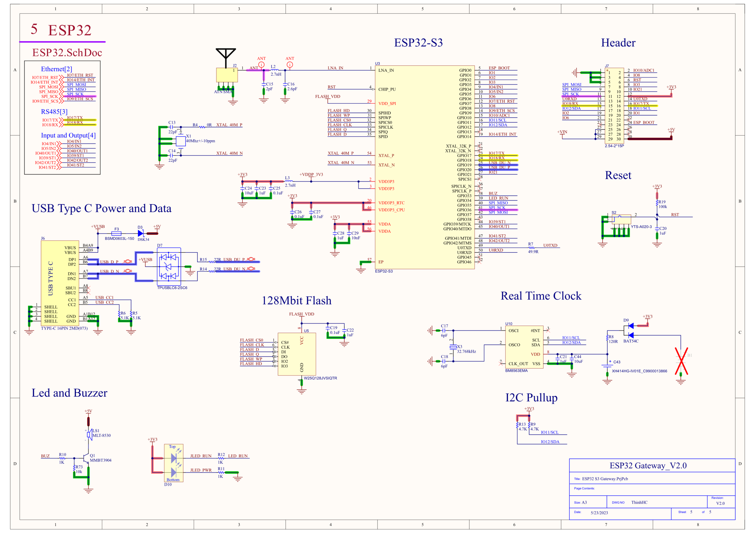
Task: Select the BM8563EMA RTC chip U10
Action: click(524, 347)
